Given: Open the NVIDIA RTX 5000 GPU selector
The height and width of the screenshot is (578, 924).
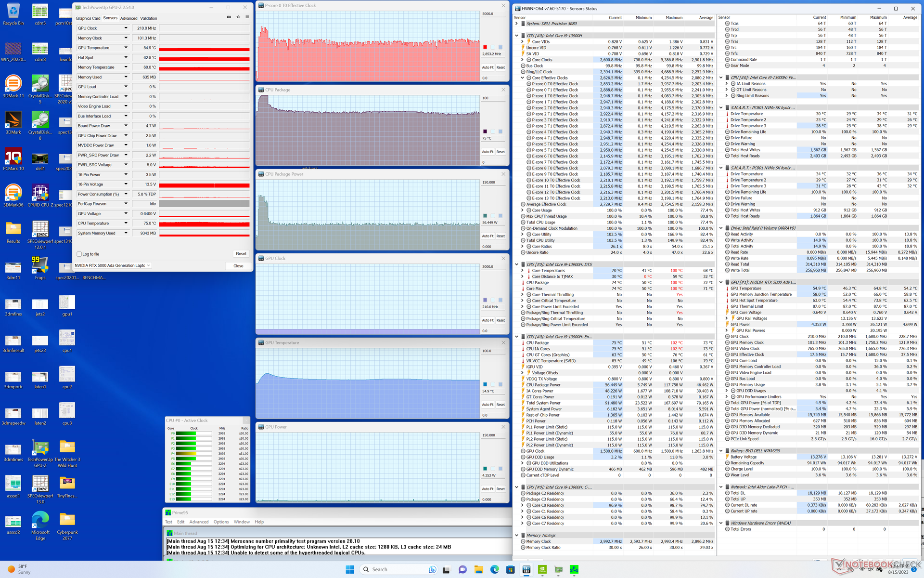Looking at the screenshot, I should pos(113,265).
